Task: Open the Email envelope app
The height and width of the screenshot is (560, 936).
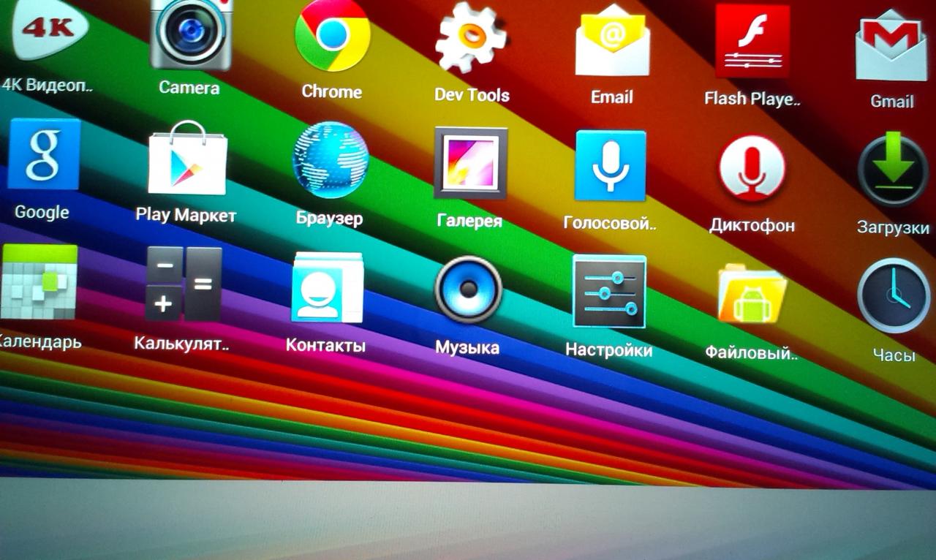Action: tap(612, 39)
